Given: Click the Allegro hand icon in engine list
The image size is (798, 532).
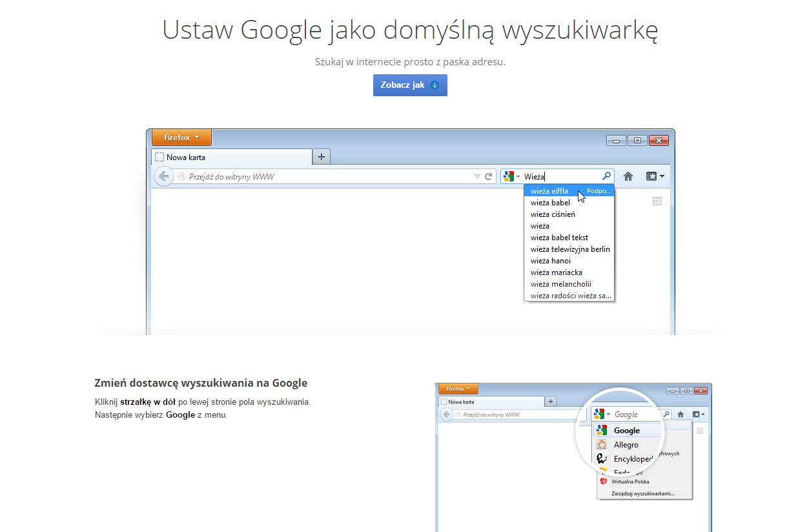Looking at the screenshot, I should (602, 445).
